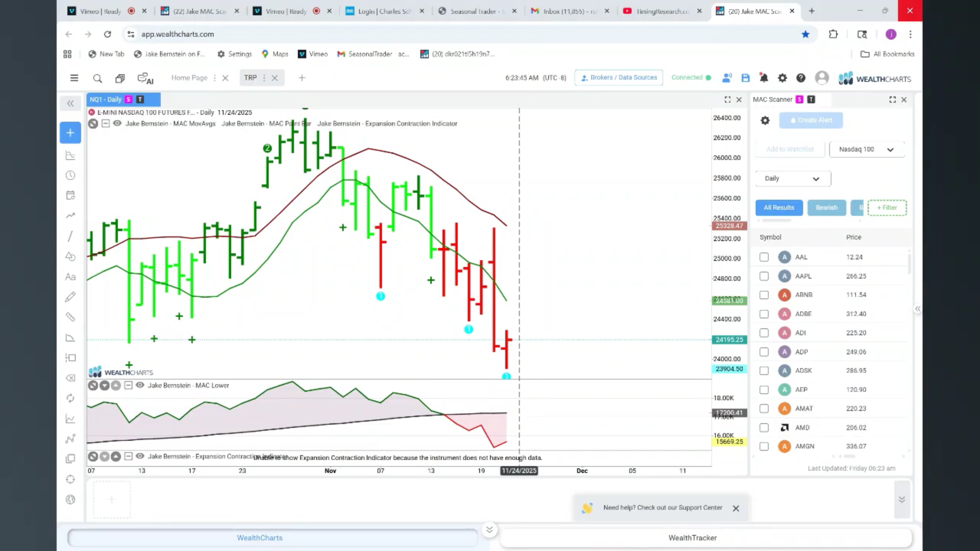
Task: Click the 11/24/2025 date marker on timeline
Action: 519,470
